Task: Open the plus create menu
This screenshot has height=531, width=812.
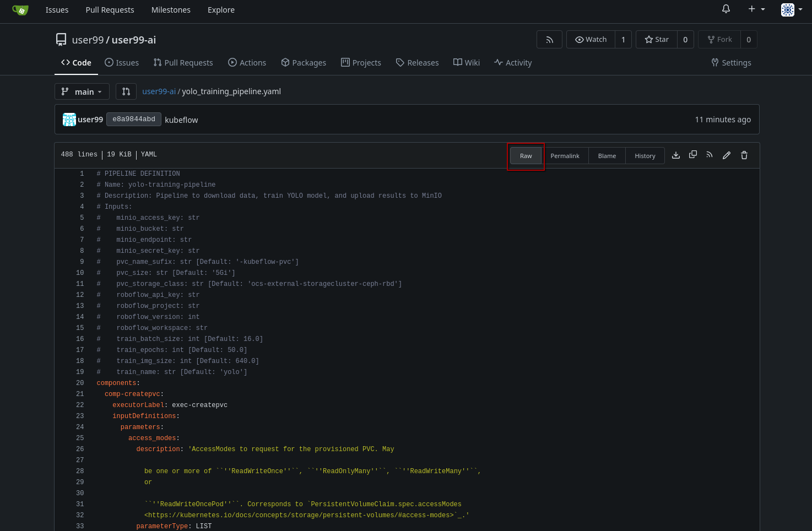Action: (x=756, y=9)
